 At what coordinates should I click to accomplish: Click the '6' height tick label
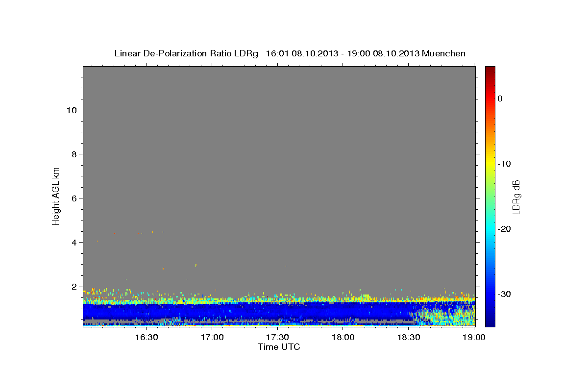74,198
